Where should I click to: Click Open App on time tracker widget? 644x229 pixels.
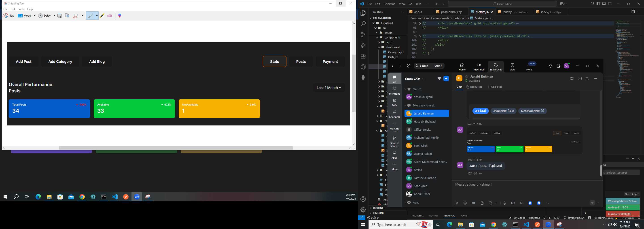click(x=632, y=194)
